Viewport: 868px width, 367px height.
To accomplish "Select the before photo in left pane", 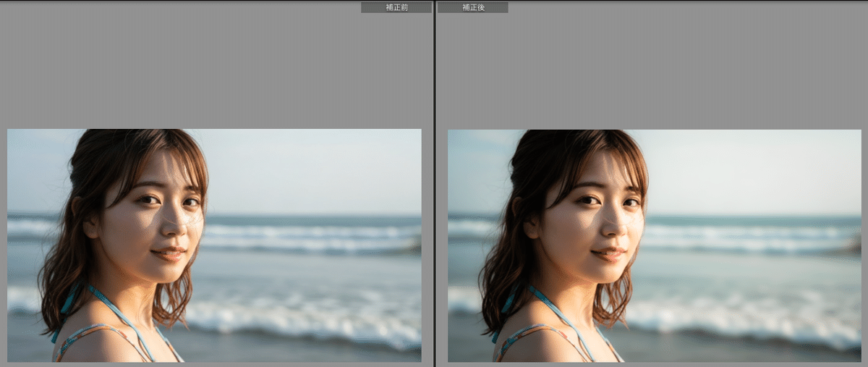I will tap(214, 245).
